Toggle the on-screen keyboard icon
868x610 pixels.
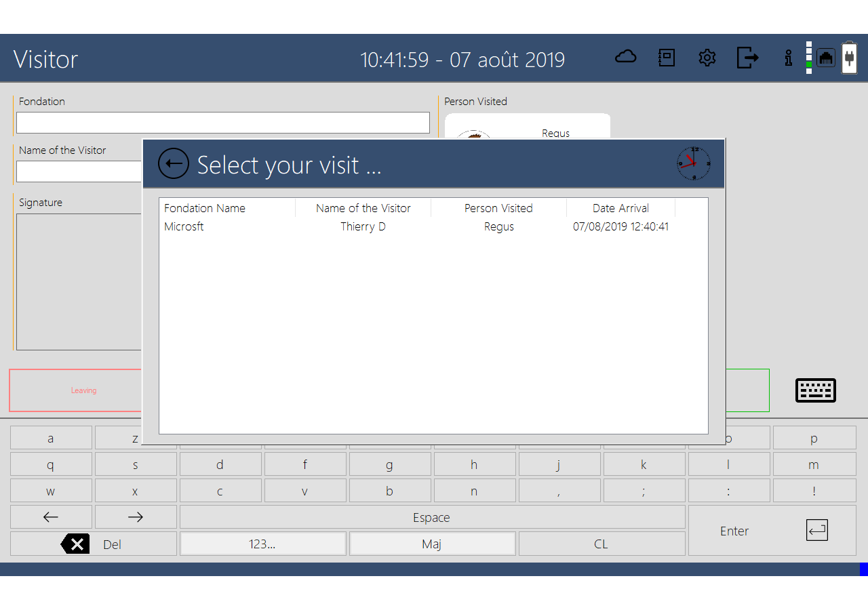(x=815, y=390)
